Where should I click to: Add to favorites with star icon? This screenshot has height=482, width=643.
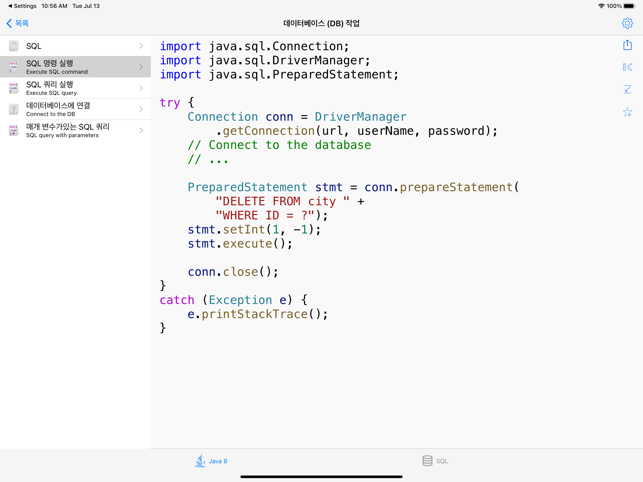tap(627, 112)
